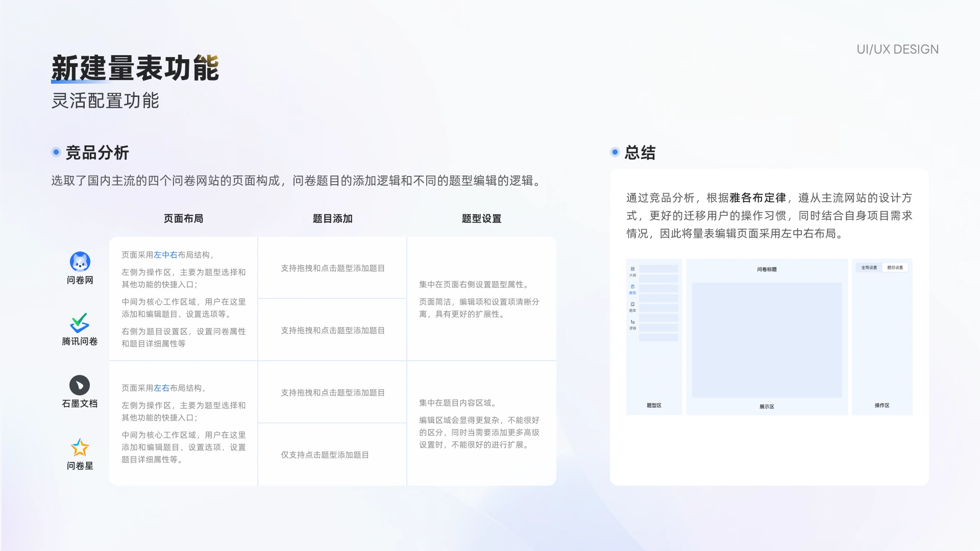
Task: Click the 编辑区域会显得更复杂 paragraph
Action: (x=479, y=433)
